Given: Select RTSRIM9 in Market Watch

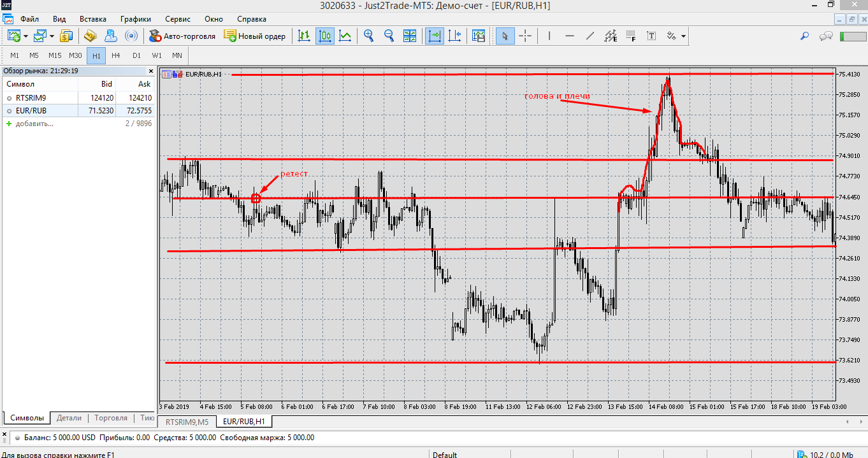Looking at the screenshot, I should pyautogui.click(x=78, y=97).
